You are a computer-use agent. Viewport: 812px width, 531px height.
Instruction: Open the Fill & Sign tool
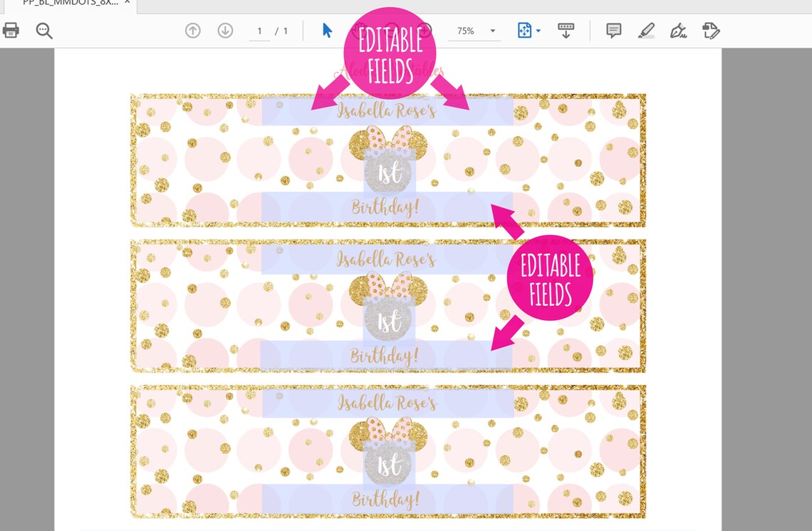coord(678,31)
